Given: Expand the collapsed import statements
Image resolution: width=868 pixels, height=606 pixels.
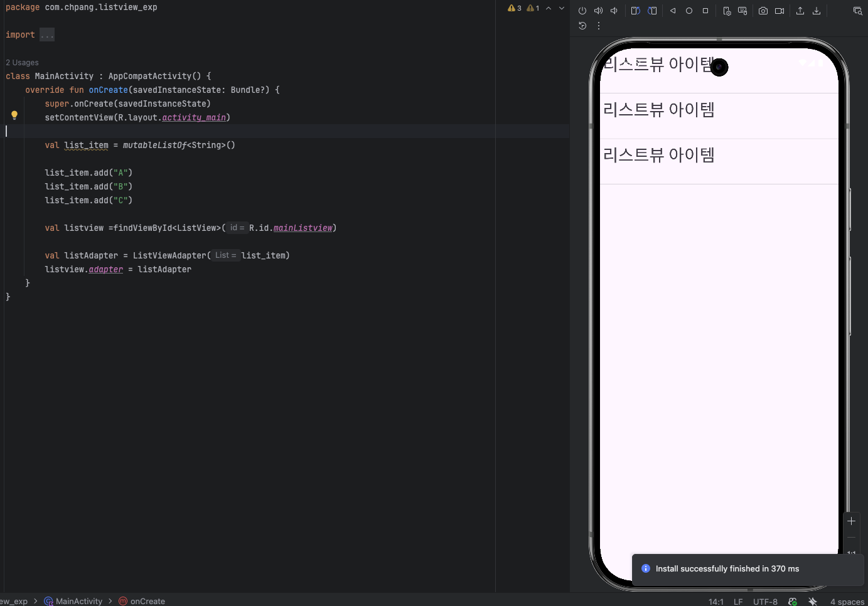Looking at the screenshot, I should coord(46,35).
